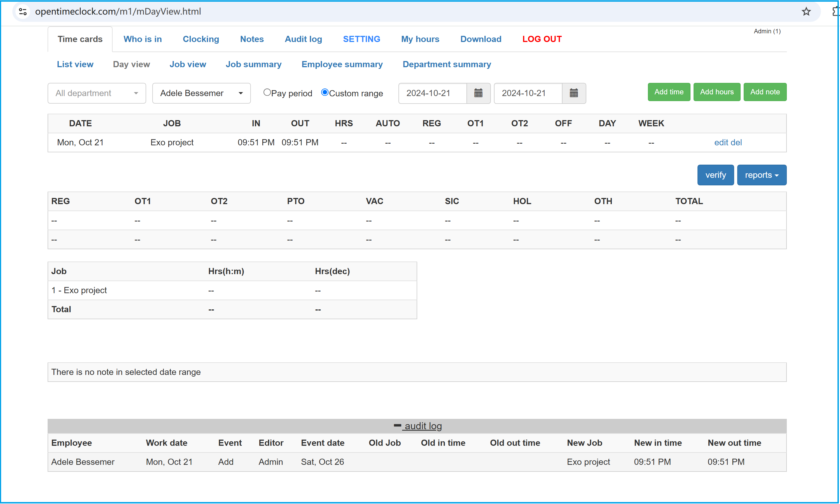Click the browser address bar URL
Screen dimensions: 840x504
coord(118,11)
